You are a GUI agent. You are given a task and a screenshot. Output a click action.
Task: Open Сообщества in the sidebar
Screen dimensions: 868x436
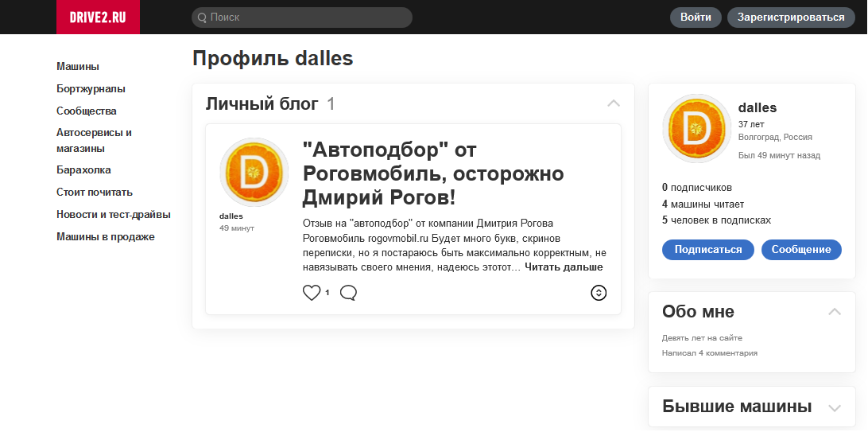pyautogui.click(x=87, y=111)
